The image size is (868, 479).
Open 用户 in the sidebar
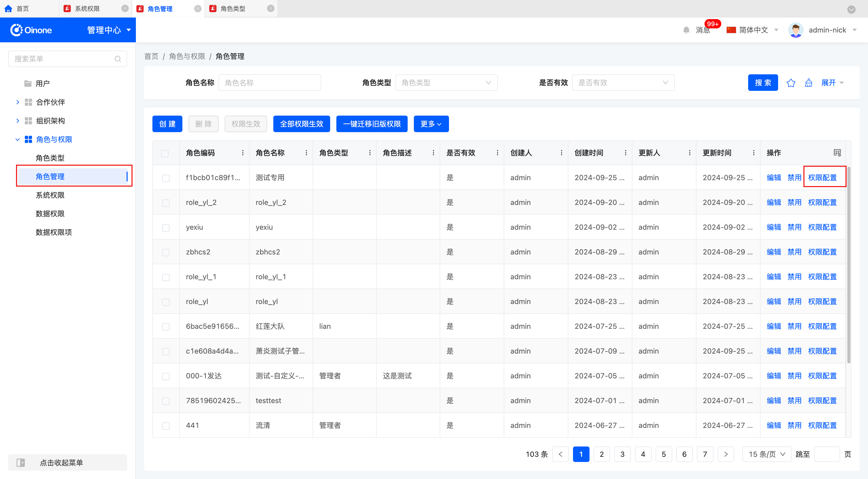click(42, 83)
